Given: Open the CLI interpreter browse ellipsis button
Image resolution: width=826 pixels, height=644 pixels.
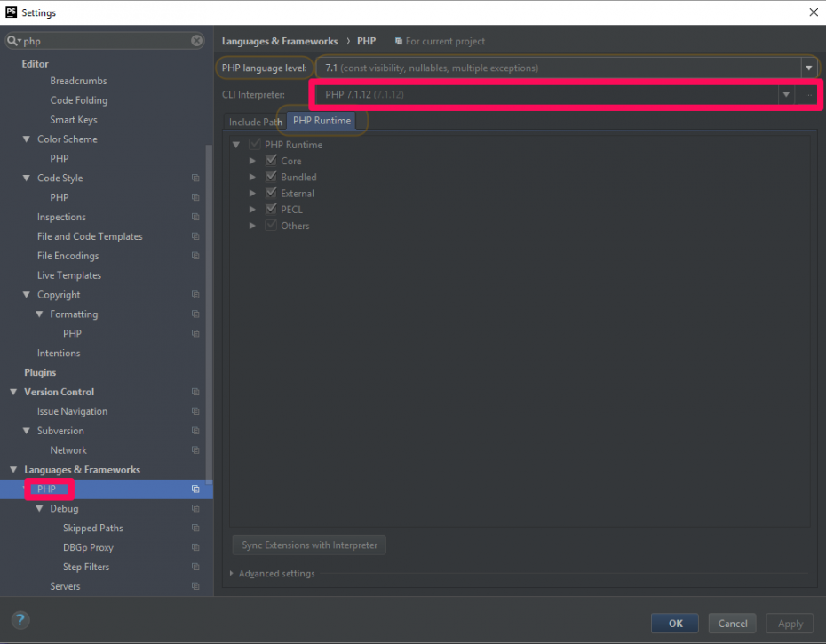Looking at the screenshot, I should point(808,95).
